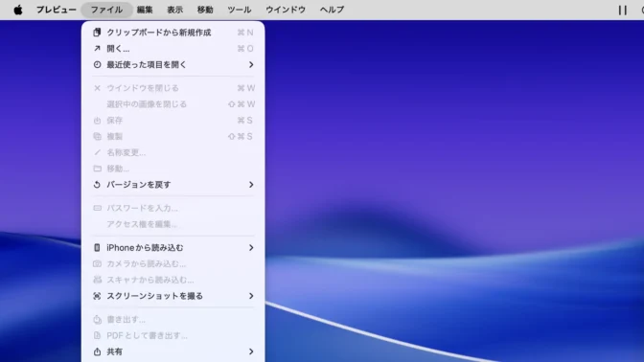Choose ウインドウを閉じる menu item
644x362 pixels.
click(x=172, y=88)
